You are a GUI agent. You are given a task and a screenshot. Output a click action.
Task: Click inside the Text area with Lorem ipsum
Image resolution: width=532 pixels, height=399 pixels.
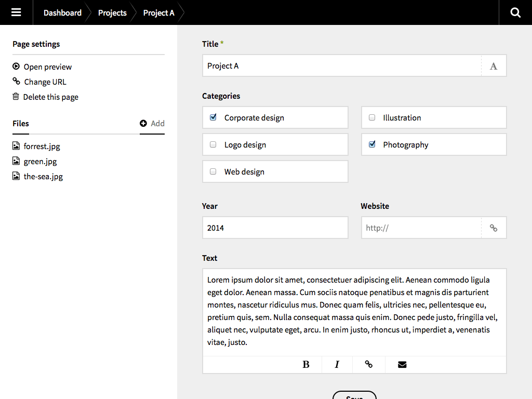tap(354, 312)
